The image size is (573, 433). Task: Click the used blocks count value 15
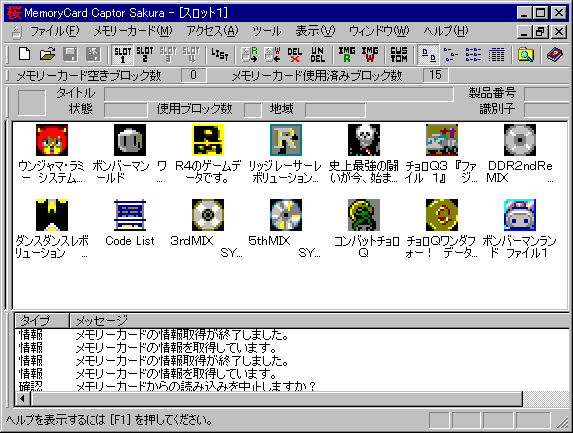coord(436,75)
